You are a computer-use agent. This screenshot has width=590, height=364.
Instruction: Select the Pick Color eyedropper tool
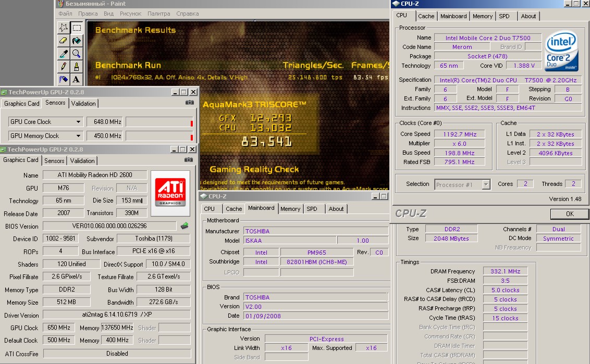point(63,54)
